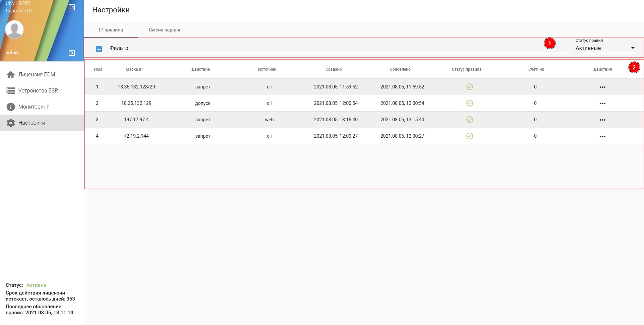The height and width of the screenshot is (325, 644).
Task: Select the IP правила tab
Action: tap(111, 30)
